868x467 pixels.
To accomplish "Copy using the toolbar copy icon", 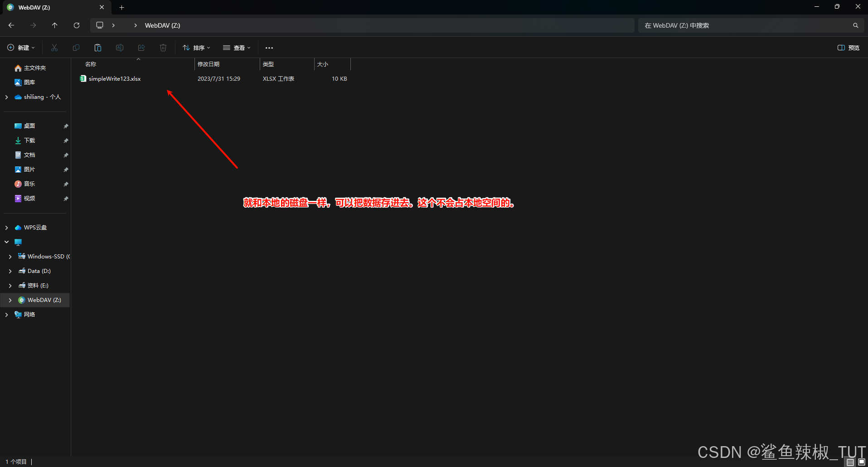I will [76, 48].
